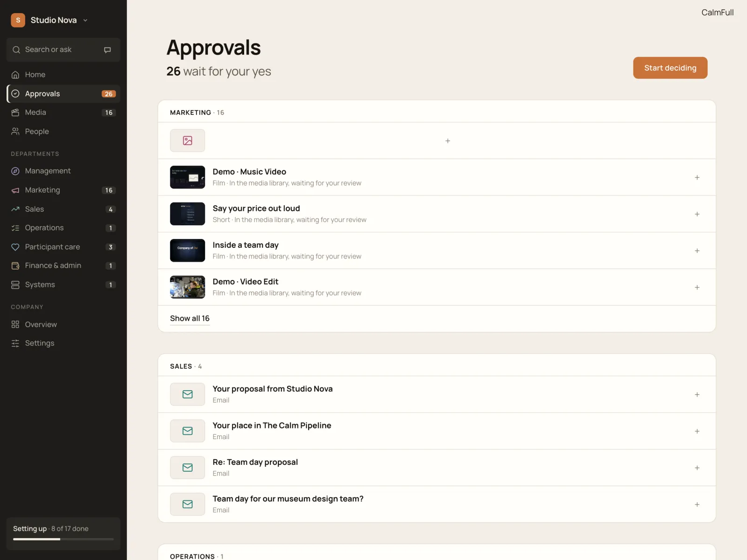Click the Sales trend icon
747x560 pixels.
click(15, 209)
